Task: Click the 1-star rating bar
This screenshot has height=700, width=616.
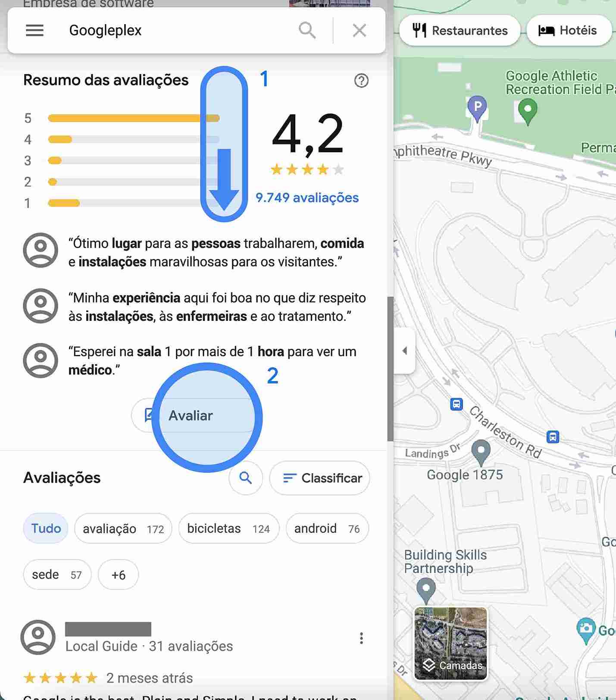Action: [134, 203]
